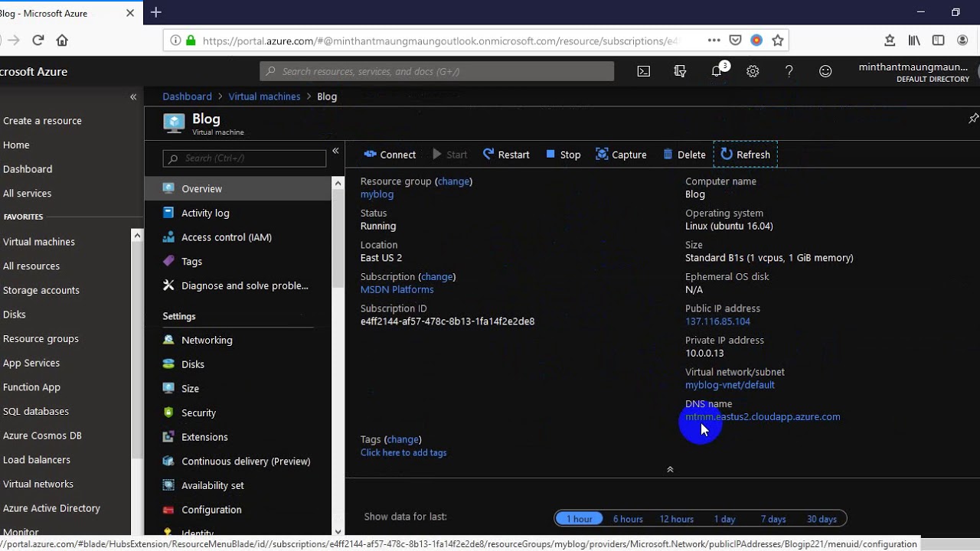Open Directory + subscription filter icon
Image resolution: width=980 pixels, height=551 pixels.
pyautogui.click(x=680, y=71)
